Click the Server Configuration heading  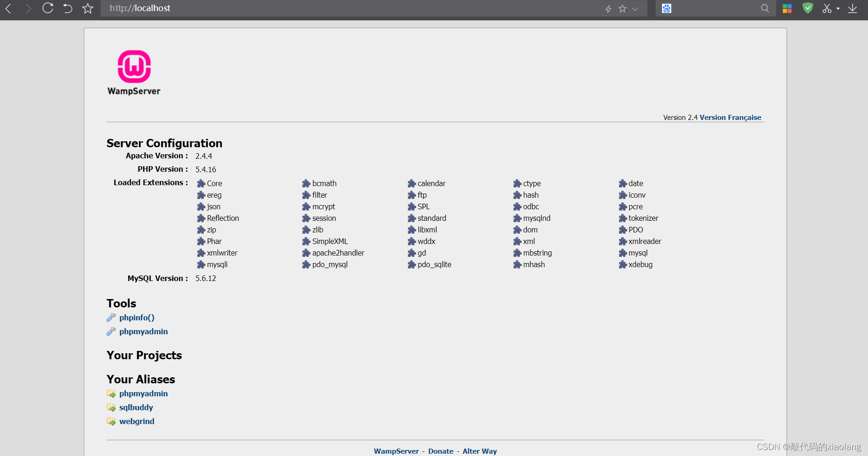pos(164,143)
